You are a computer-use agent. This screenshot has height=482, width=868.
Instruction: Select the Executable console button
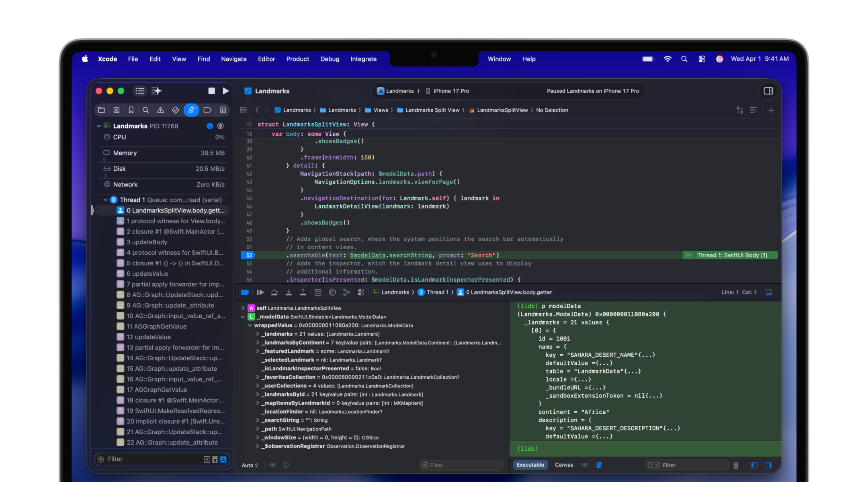coord(530,465)
